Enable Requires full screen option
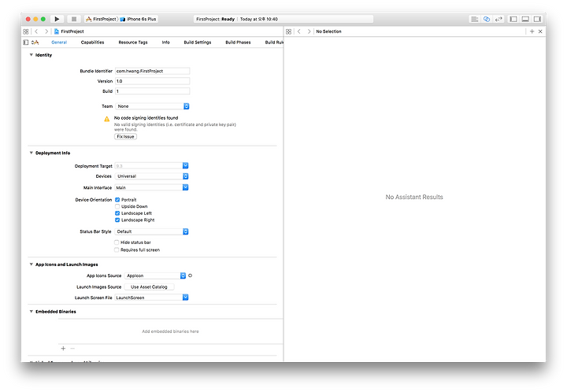This screenshot has height=392, width=567. coord(117,250)
